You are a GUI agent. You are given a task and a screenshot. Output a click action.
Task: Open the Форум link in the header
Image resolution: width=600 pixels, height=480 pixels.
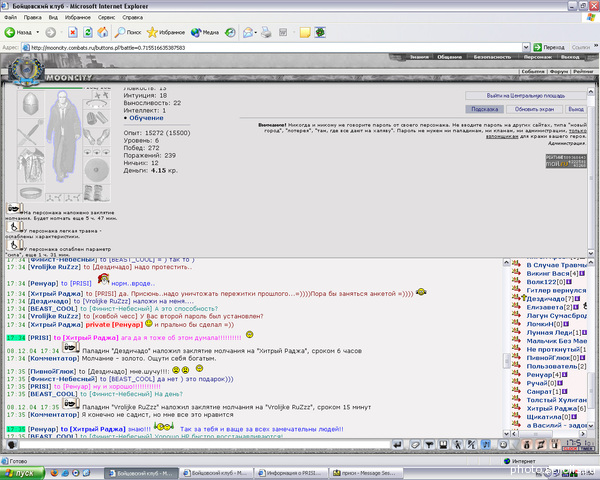[559, 71]
